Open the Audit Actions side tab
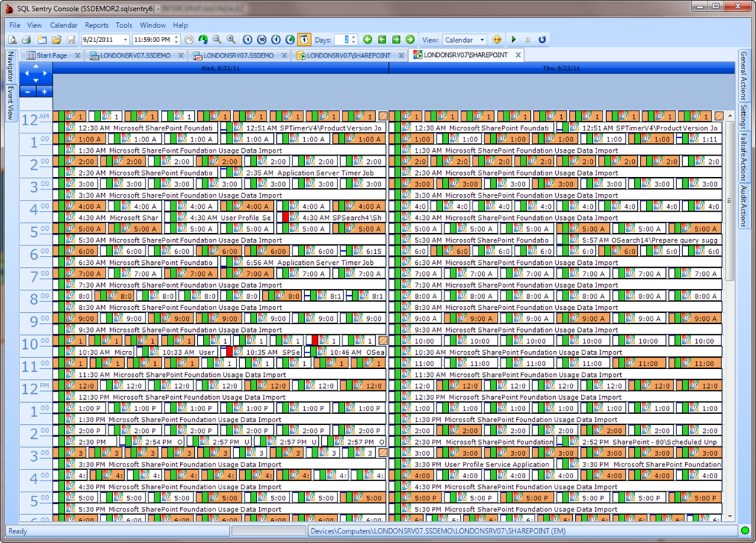This screenshot has height=543, width=756. click(x=743, y=206)
